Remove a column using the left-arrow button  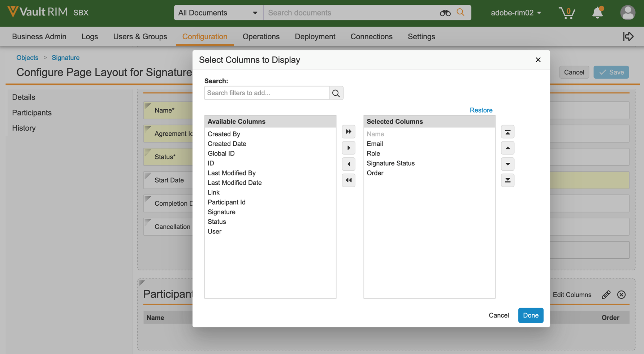[x=348, y=164]
